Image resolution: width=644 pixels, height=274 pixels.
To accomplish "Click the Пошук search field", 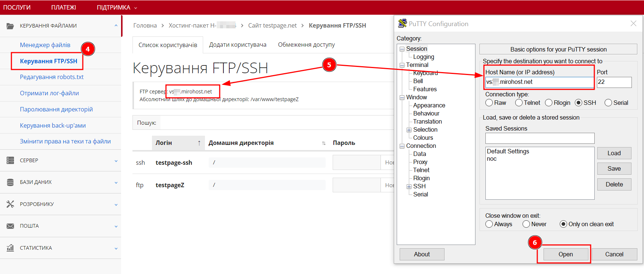I will click(277, 122).
